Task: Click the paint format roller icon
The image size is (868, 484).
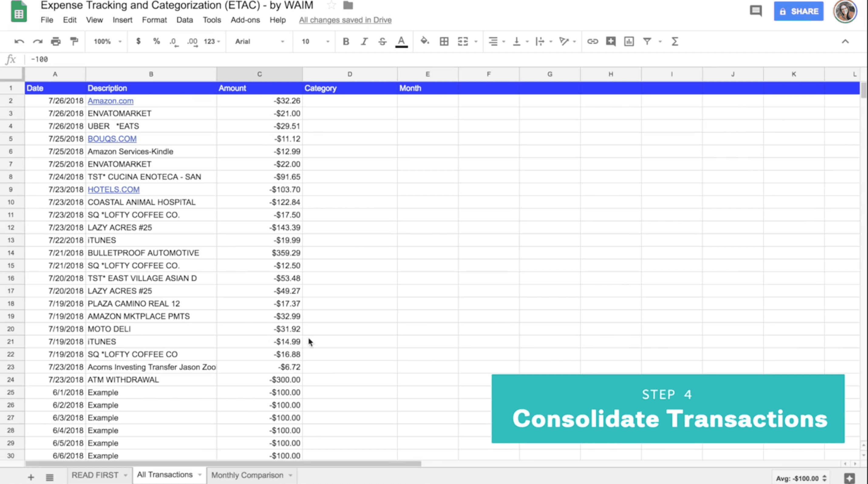Action: [x=74, y=42]
